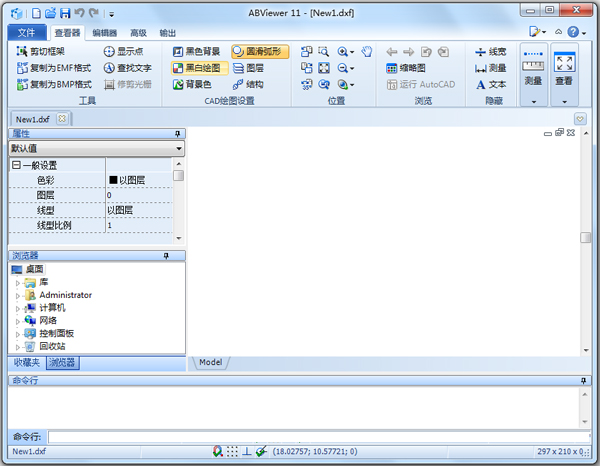Toggle the grid dots icon in status bar
Viewport: 600px width, 466px height.
pyautogui.click(x=232, y=451)
